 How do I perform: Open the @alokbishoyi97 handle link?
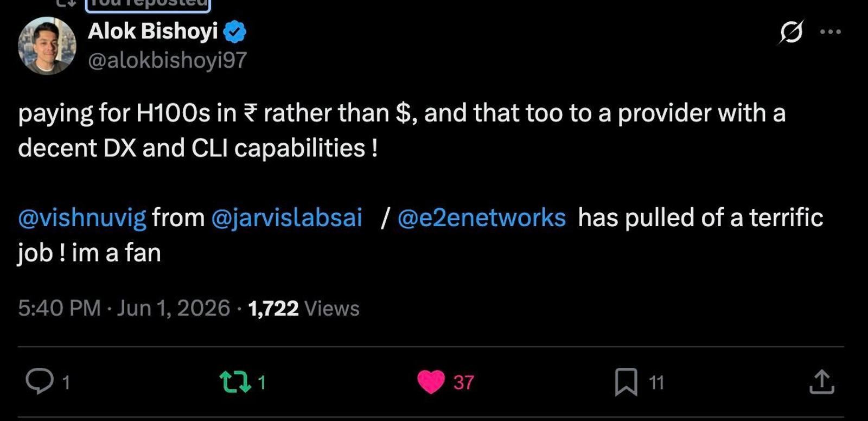pos(167,60)
